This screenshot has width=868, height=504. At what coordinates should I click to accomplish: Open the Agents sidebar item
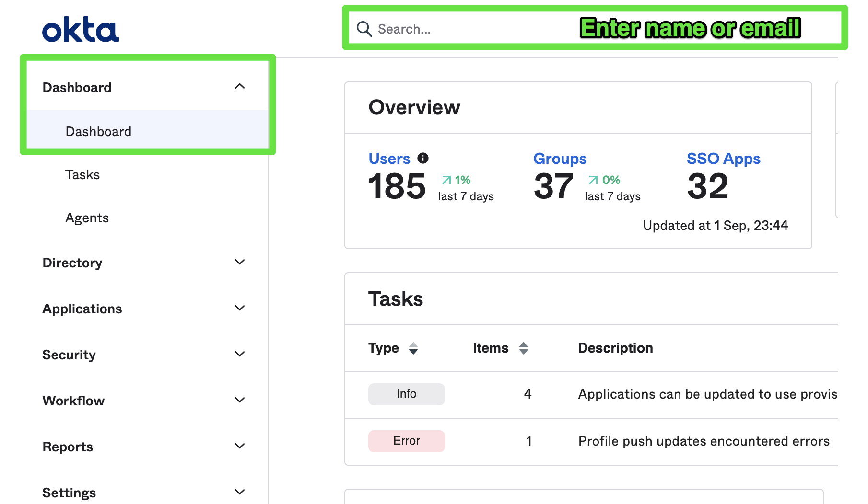(x=87, y=218)
